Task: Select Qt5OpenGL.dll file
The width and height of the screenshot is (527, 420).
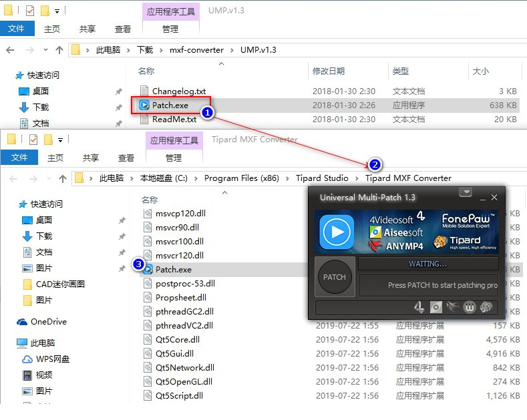Action: [184, 382]
